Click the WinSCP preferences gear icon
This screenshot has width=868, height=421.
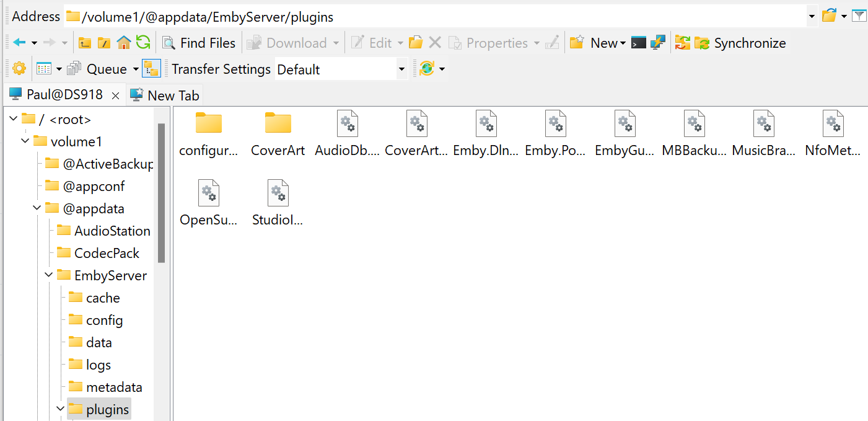[17, 68]
